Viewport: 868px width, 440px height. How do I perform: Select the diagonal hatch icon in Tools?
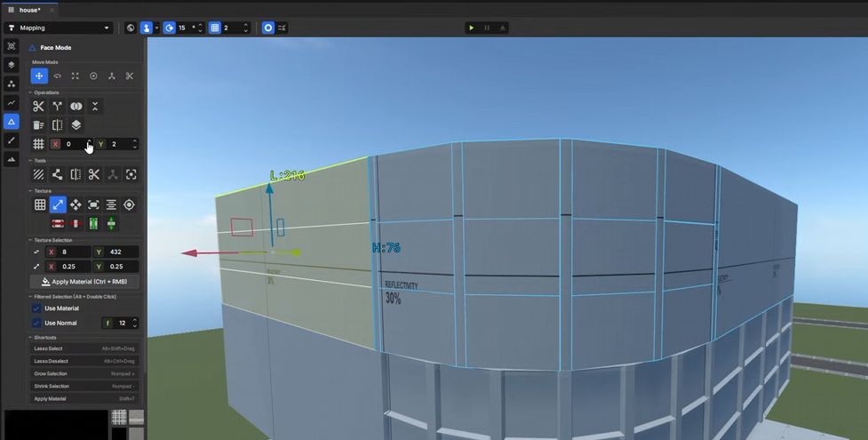[38, 174]
